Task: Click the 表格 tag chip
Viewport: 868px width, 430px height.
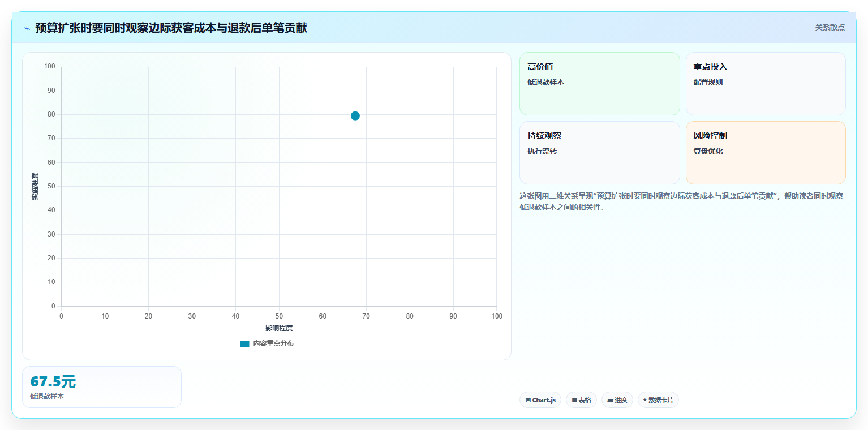Action: pos(581,400)
